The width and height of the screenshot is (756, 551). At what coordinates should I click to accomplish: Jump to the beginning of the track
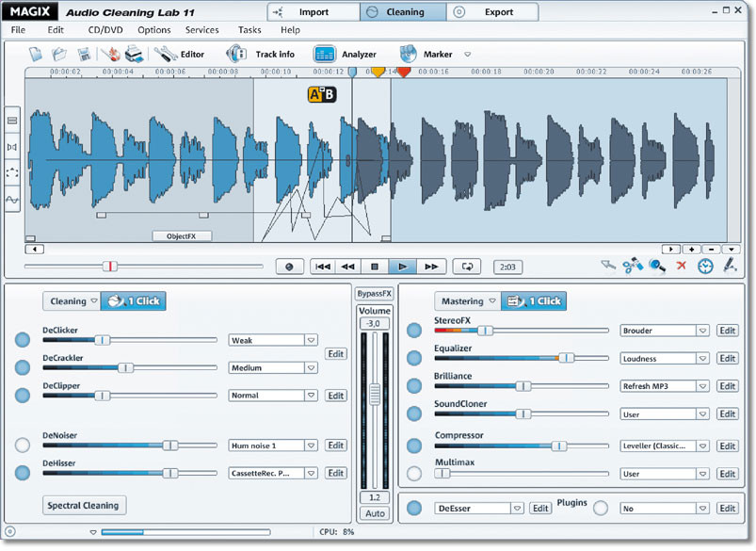click(323, 267)
